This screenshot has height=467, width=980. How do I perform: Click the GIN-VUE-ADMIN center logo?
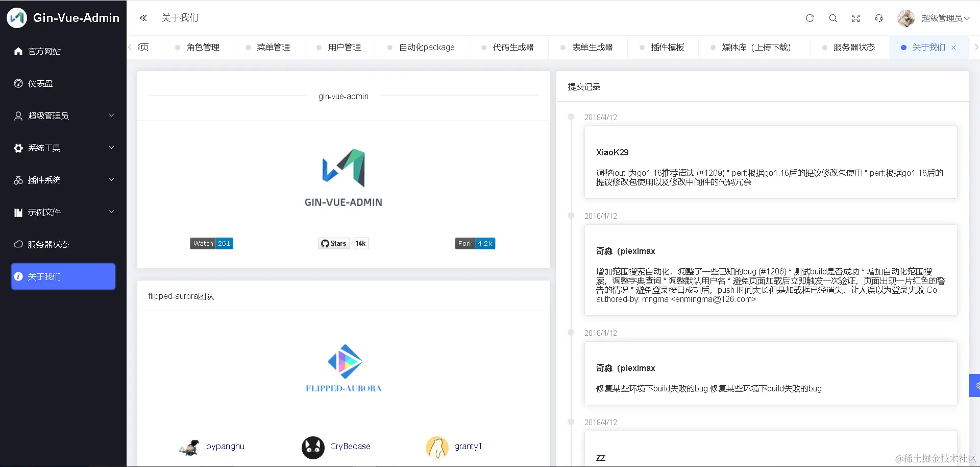tap(344, 177)
